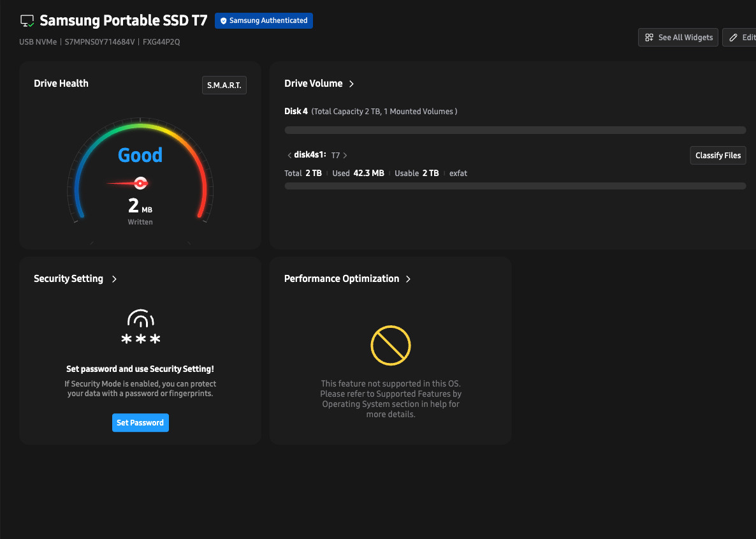756x539 pixels.
Task: Click the drive monitor icon beside the title
Action: click(x=27, y=21)
